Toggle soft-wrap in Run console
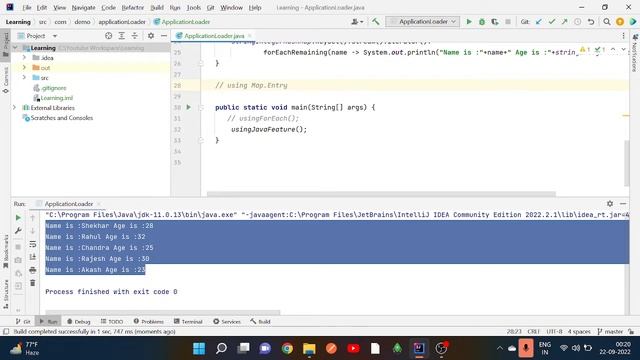Image resolution: width=640 pixels, height=360 pixels. pos(33,244)
